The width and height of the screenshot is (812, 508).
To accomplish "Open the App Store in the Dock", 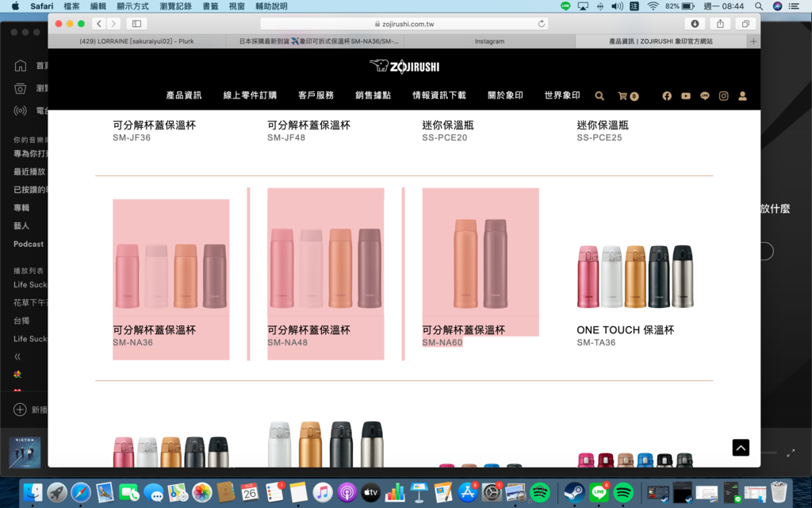I will tap(468, 492).
